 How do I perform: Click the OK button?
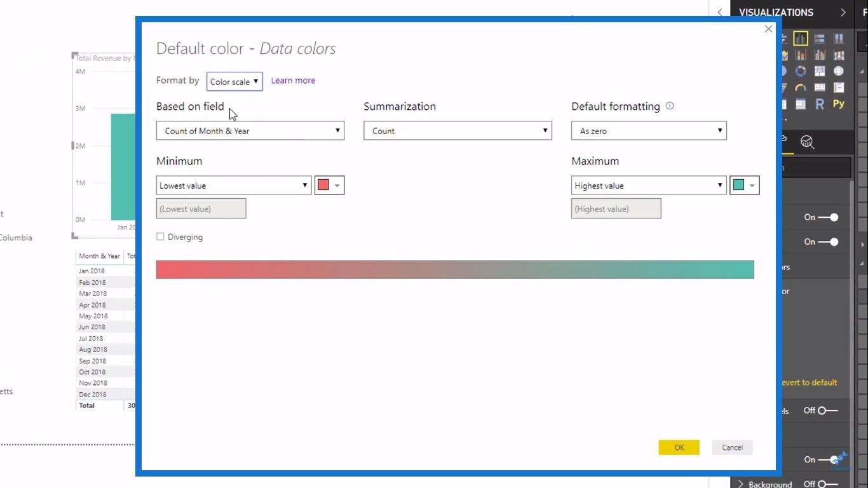[679, 447]
